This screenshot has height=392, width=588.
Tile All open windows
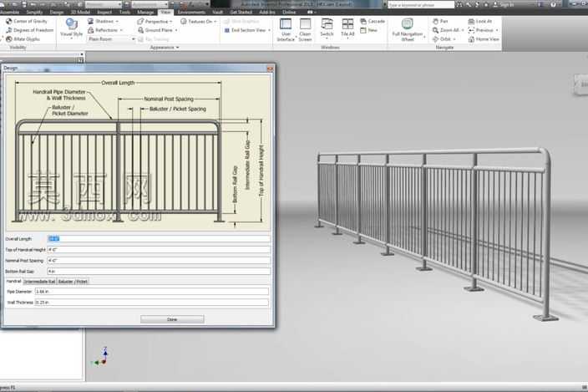click(x=347, y=28)
